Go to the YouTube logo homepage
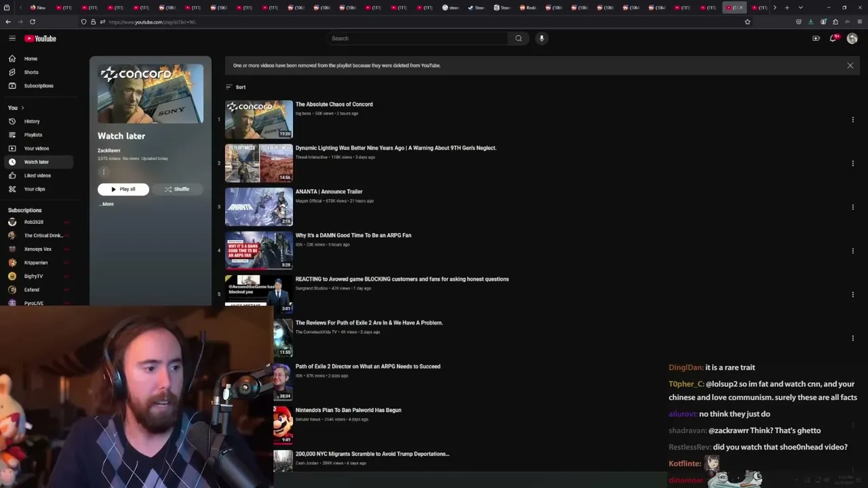The height and width of the screenshot is (488, 868). click(x=41, y=39)
